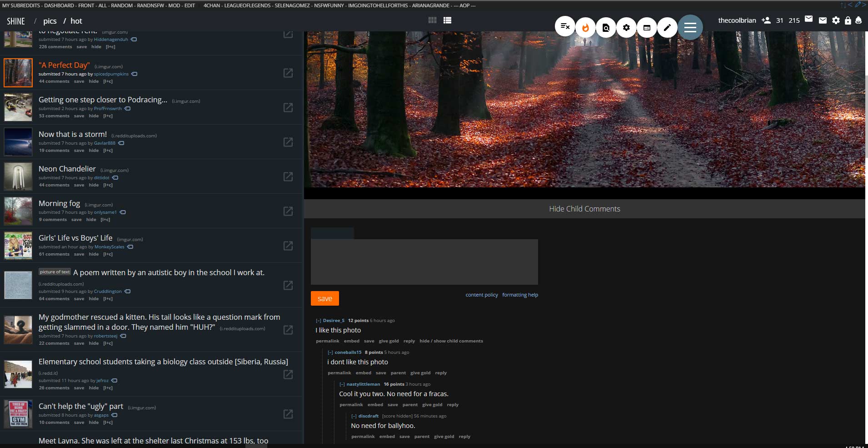
Task: Click tag icon next to spicedpumpkins
Action: (x=134, y=74)
